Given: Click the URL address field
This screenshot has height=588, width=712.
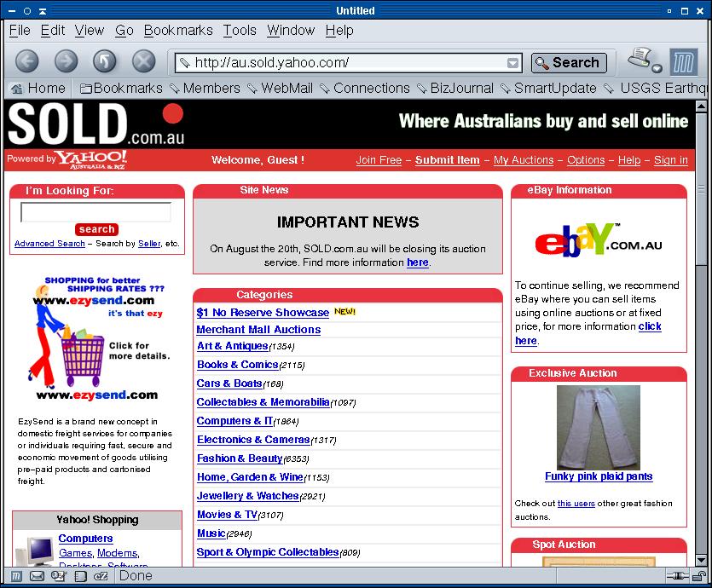Looking at the screenshot, I should (x=350, y=62).
